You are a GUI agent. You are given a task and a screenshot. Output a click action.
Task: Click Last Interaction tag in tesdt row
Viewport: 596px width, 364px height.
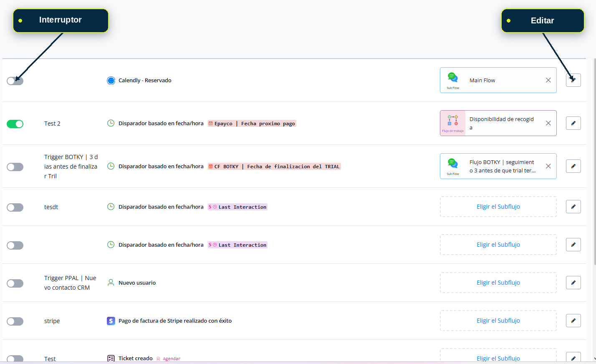pyautogui.click(x=237, y=207)
